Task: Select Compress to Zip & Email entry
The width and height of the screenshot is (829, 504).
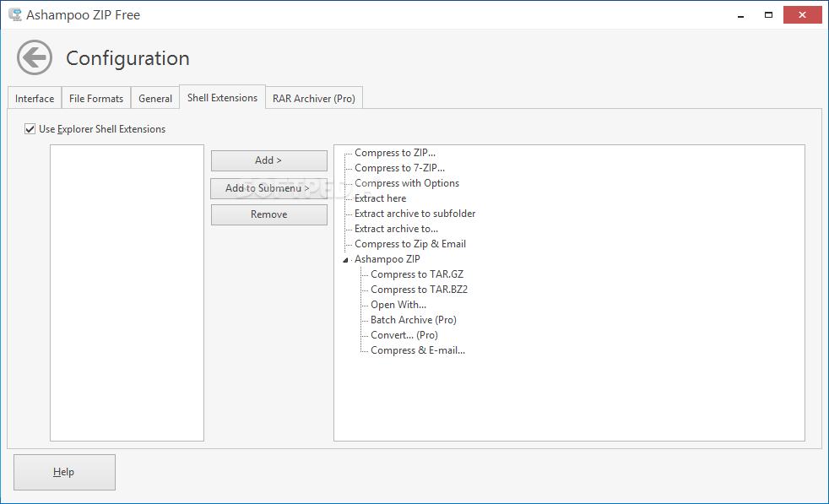Action: (x=410, y=244)
